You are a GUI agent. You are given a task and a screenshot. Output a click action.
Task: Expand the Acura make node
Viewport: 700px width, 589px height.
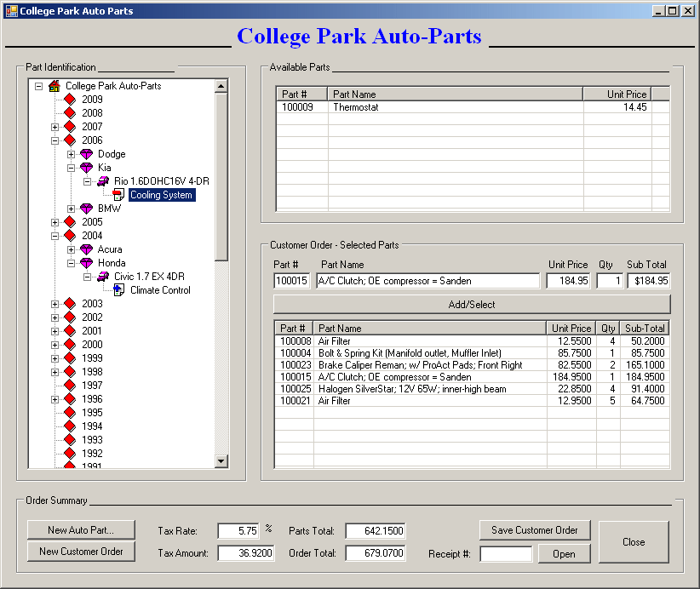coord(71,249)
